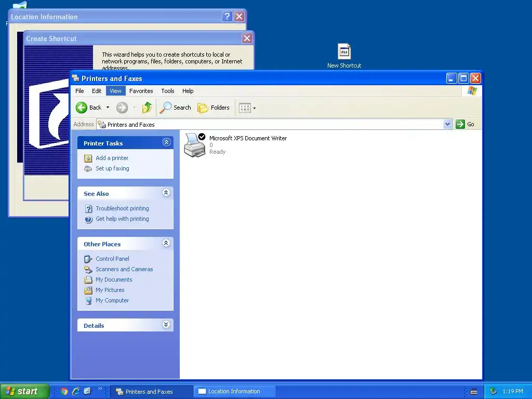Open the View menu
This screenshot has width=532, height=399.
pyautogui.click(x=115, y=91)
